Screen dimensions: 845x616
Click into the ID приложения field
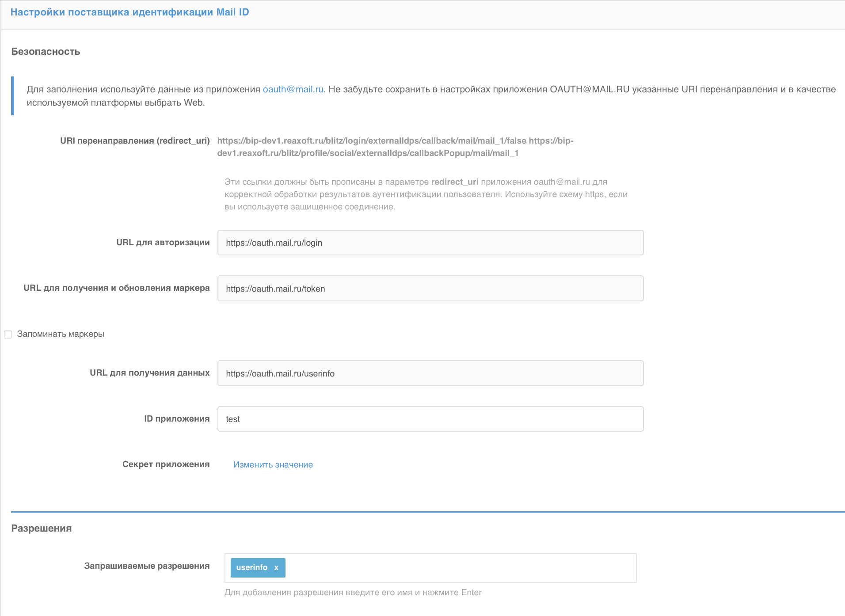tap(430, 419)
